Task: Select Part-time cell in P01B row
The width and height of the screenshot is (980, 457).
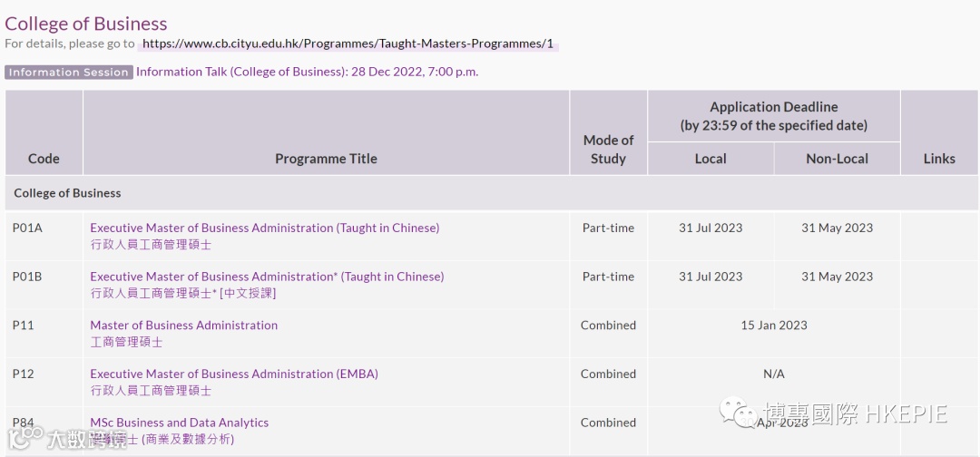Action: coord(608,285)
